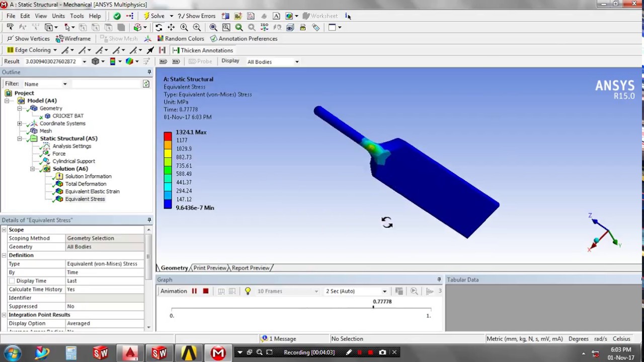This screenshot has height=362, width=644.
Task: Collapse the Definition details section
Action: pos(4,255)
